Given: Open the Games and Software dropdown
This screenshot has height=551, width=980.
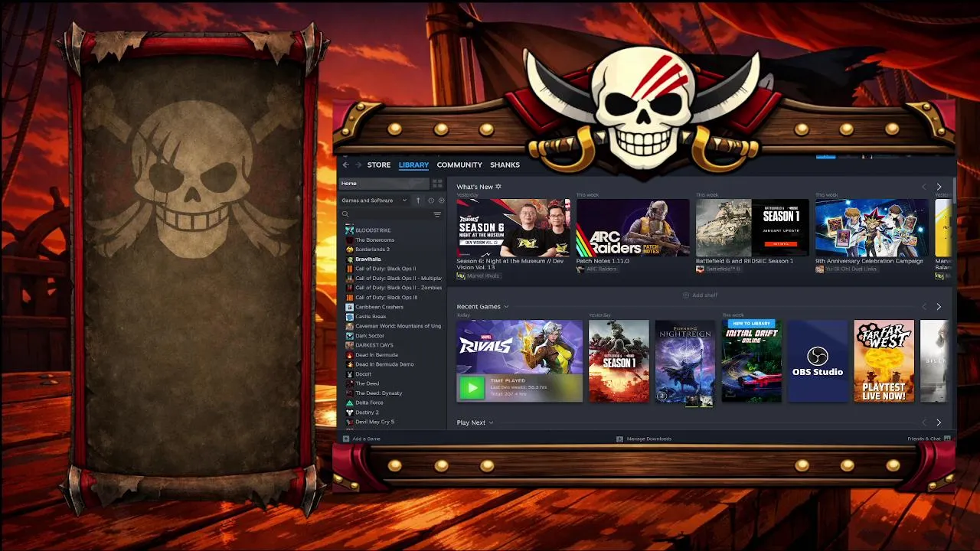Looking at the screenshot, I should coord(374,201).
